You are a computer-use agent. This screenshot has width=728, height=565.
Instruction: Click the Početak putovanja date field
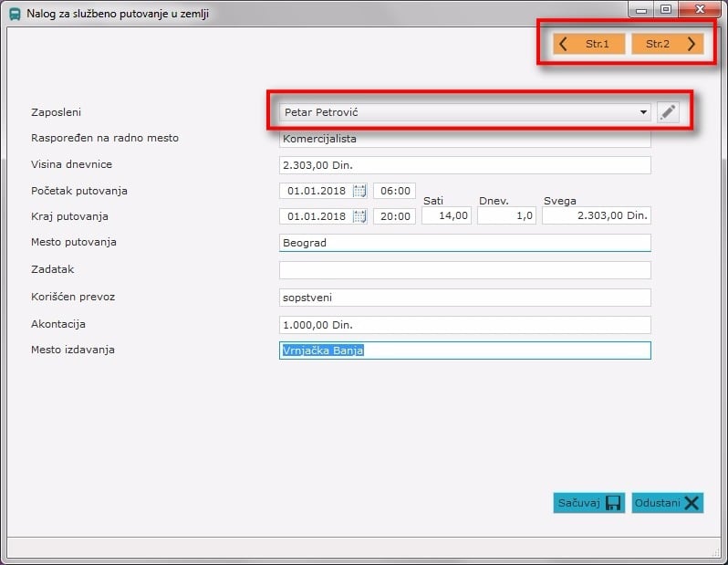[323, 191]
